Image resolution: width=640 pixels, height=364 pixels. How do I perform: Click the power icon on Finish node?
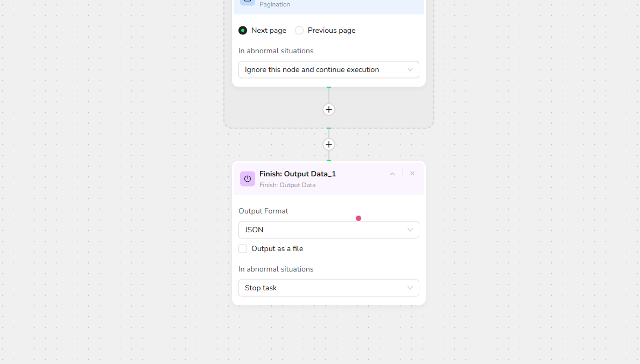click(247, 179)
